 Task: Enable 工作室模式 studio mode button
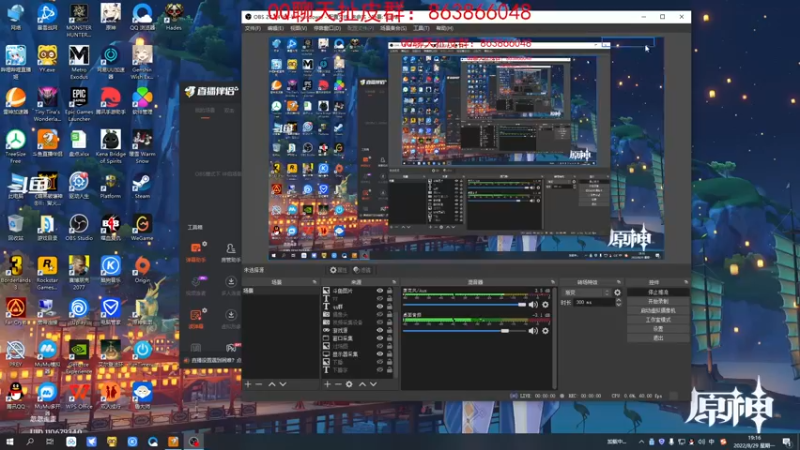658,320
